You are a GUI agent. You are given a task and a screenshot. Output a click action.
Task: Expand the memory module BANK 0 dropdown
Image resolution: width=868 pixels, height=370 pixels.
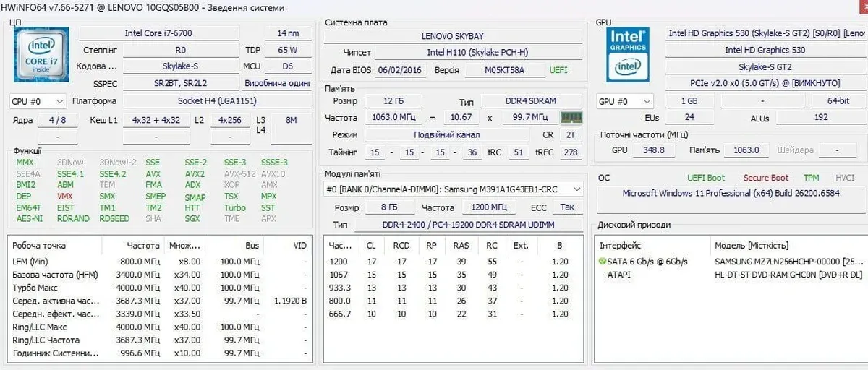(x=454, y=189)
